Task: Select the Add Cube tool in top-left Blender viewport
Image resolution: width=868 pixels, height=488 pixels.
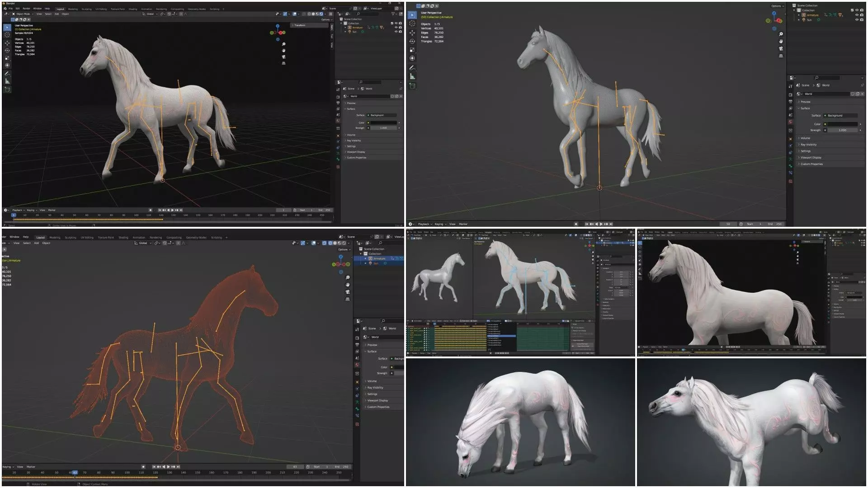Action: click(x=7, y=89)
